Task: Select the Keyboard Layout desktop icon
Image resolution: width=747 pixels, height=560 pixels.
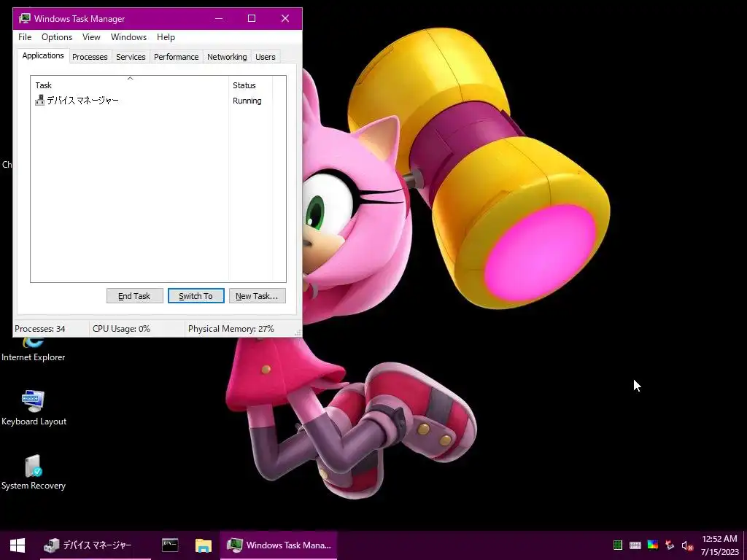Action: pyautogui.click(x=34, y=408)
